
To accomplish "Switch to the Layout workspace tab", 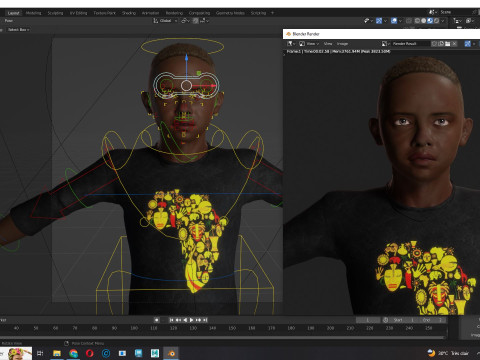I will pos(14,13).
